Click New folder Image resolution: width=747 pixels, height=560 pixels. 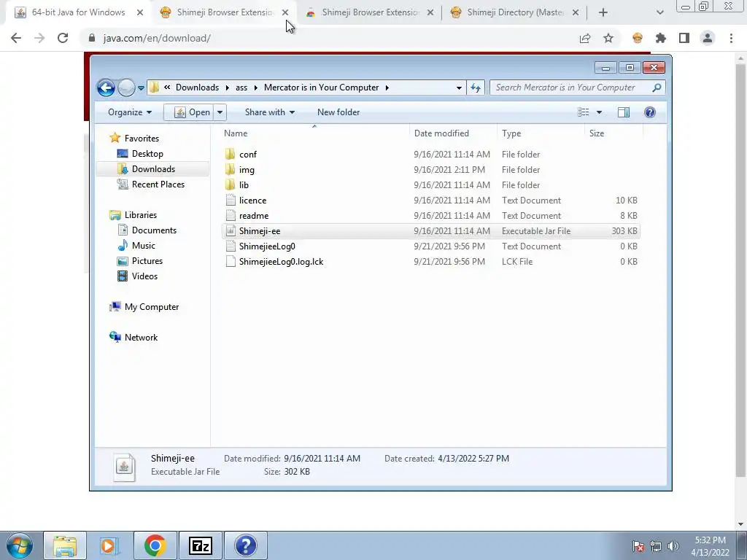(x=338, y=112)
